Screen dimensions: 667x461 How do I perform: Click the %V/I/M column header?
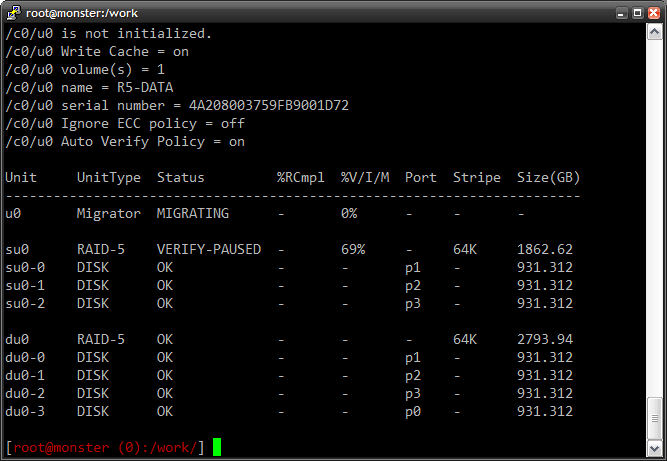365,178
